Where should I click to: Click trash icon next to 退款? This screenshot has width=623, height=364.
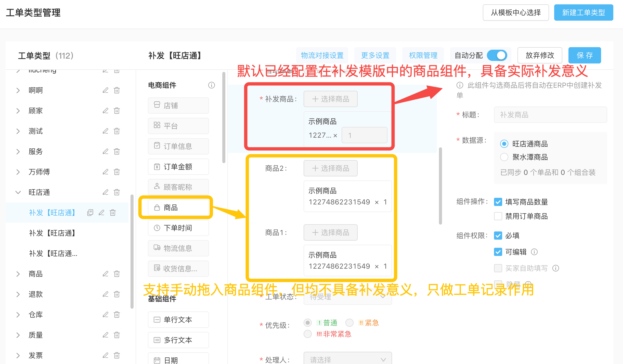click(117, 294)
